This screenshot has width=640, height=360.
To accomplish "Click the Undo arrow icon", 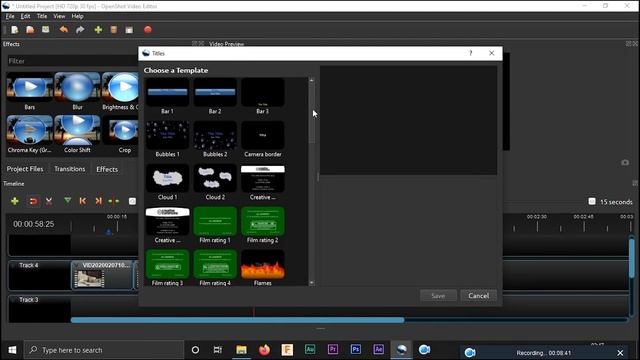I will (64, 30).
